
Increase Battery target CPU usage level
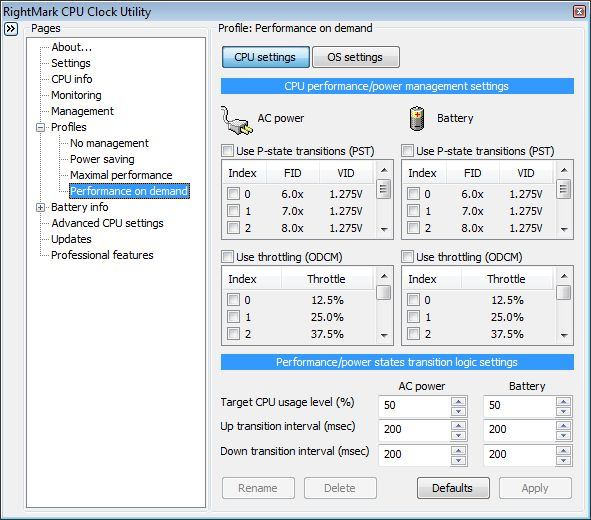point(563,401)
